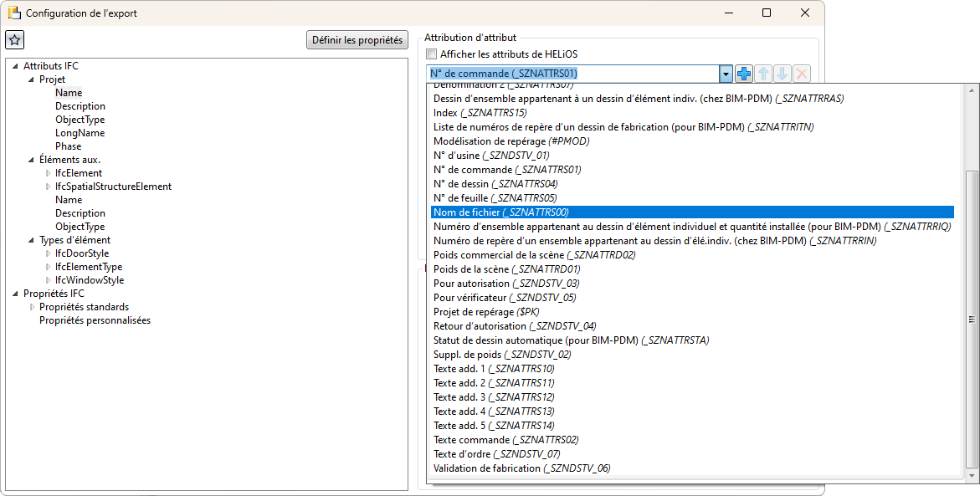This screenshot has height=496, width=980.
Task: Choose Poids commercial de la scène
Action: [535, 255]
